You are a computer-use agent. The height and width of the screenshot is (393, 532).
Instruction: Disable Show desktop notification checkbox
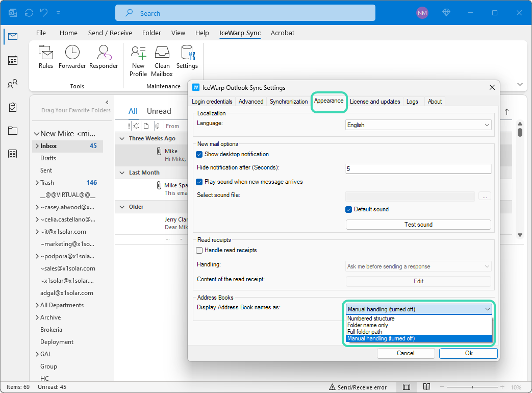[x=199, y=154]
